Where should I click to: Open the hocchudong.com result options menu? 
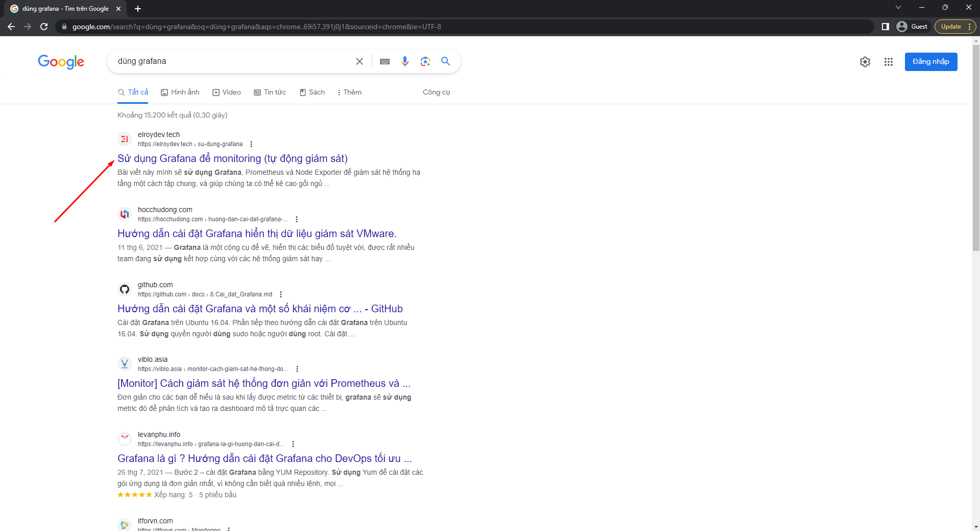pos(297,219)
